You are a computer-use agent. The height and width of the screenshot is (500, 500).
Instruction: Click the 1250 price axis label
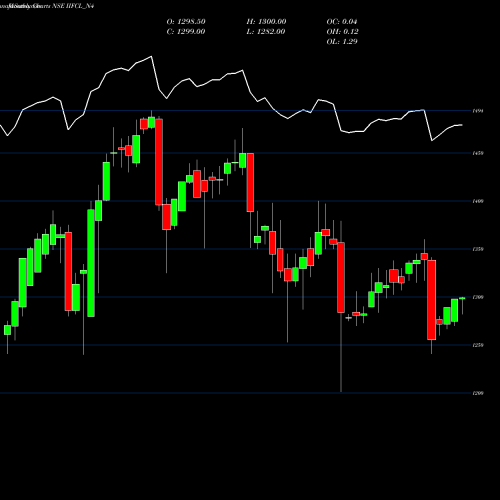[478, 345]
